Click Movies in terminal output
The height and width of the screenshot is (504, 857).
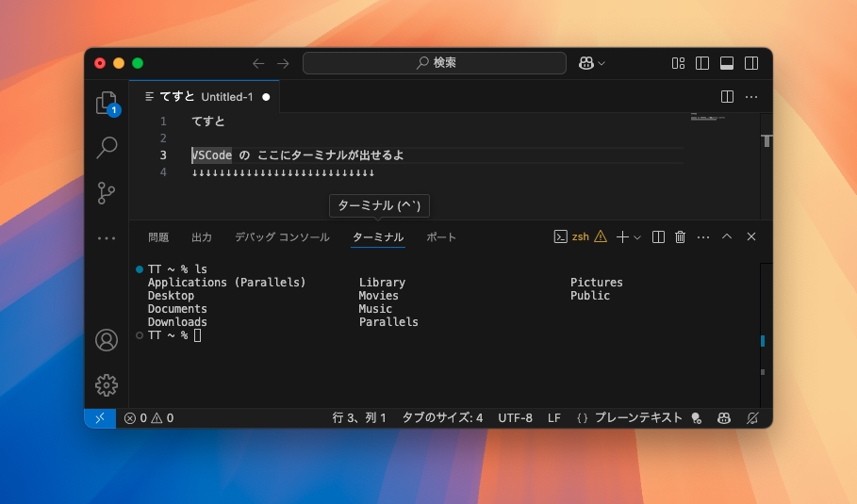[x=378, y=296]
